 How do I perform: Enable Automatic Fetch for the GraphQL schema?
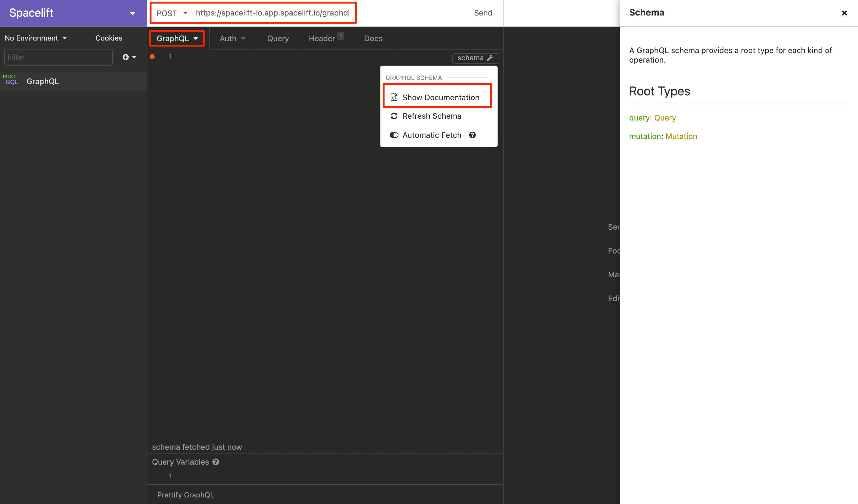pos(394,135)
